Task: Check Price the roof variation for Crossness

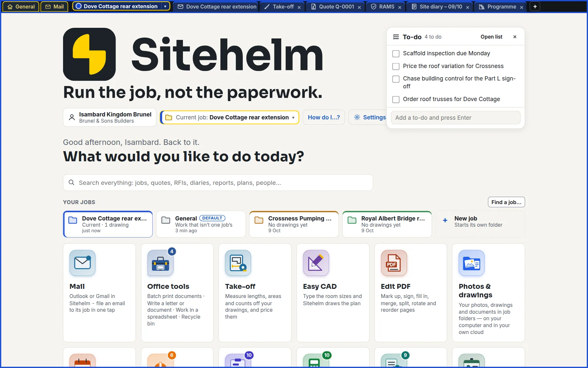Action: click(396, 66)
